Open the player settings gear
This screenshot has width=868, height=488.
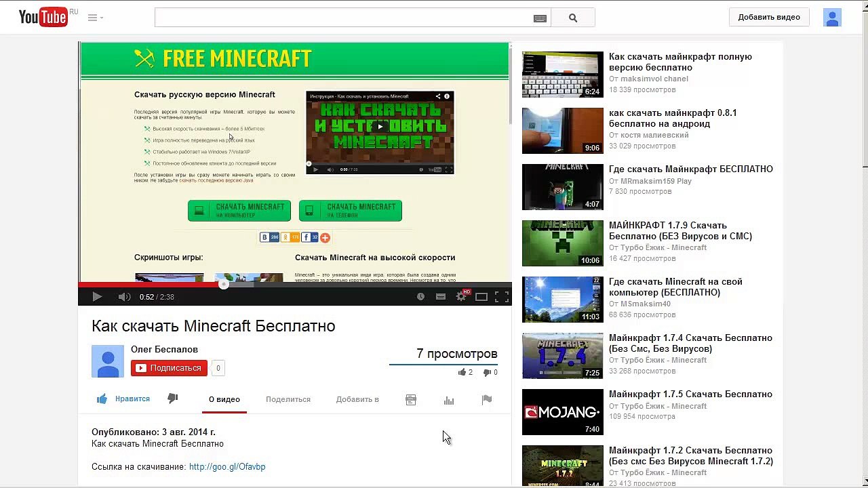pyautogui.click(x=461, y=296)
